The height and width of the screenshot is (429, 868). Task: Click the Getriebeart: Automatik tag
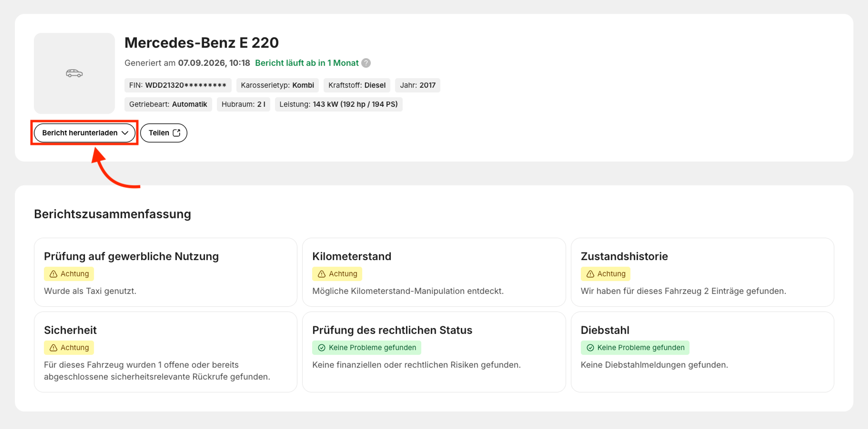(x=168, y=104)
